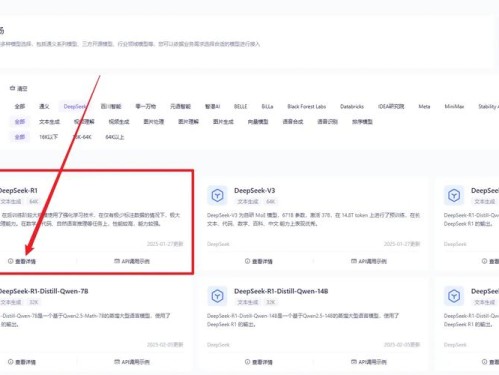Filter models by 图片生成 type
The width and height of the screenshot is (499, 375).
tap(223, 122)
